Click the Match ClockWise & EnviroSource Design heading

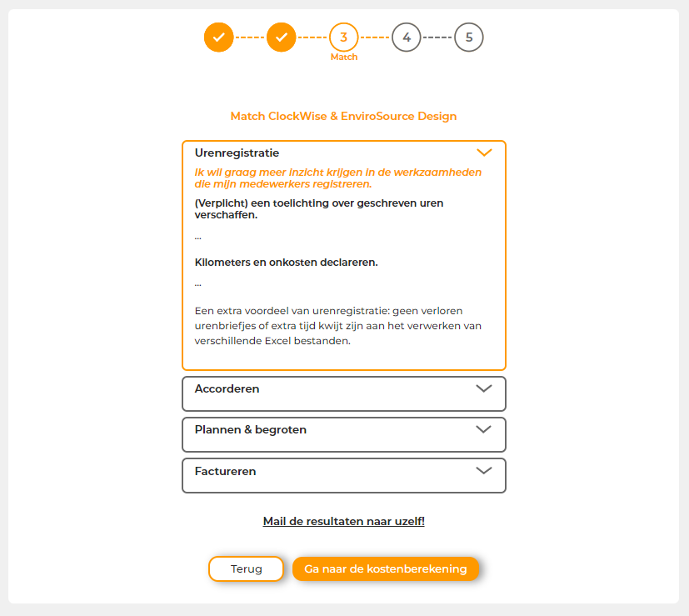click(343, 116)
